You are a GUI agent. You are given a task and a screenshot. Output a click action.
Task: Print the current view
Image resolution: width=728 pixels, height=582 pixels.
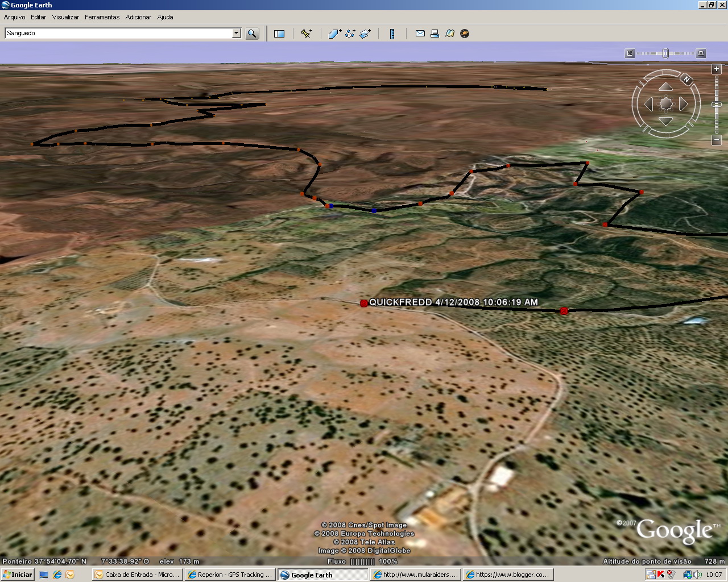coord(435,34)
